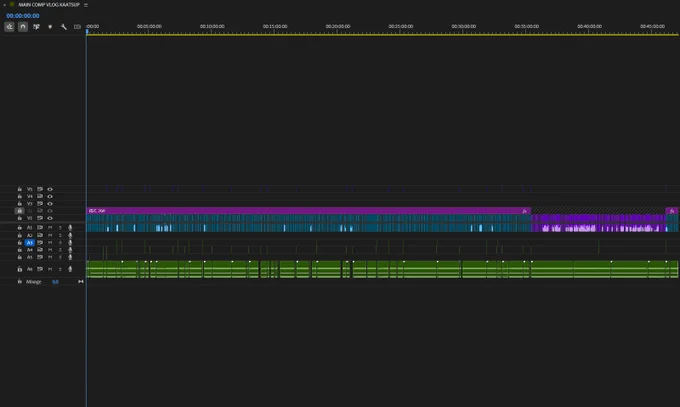Image resolution: width=680 pixels, height=407 pixels.
Task: Hide track V4 with eye icon
Action: pos(50,196)
